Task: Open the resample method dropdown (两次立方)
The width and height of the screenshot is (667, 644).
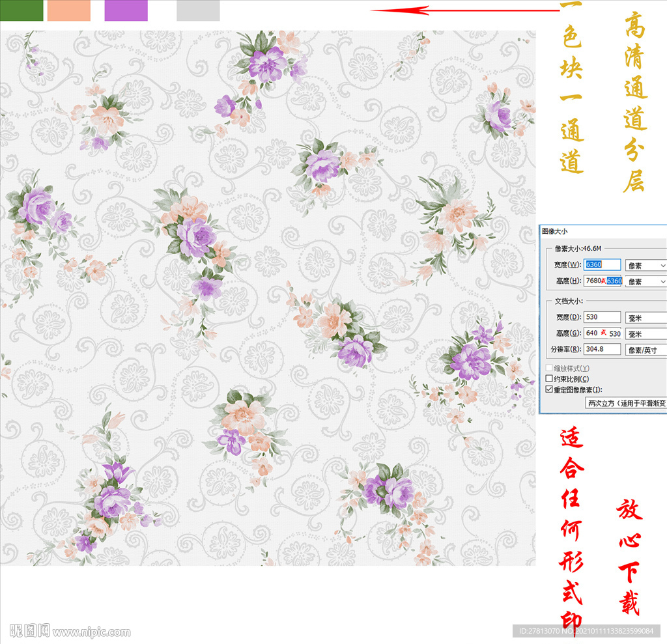Action: (625, 404)
